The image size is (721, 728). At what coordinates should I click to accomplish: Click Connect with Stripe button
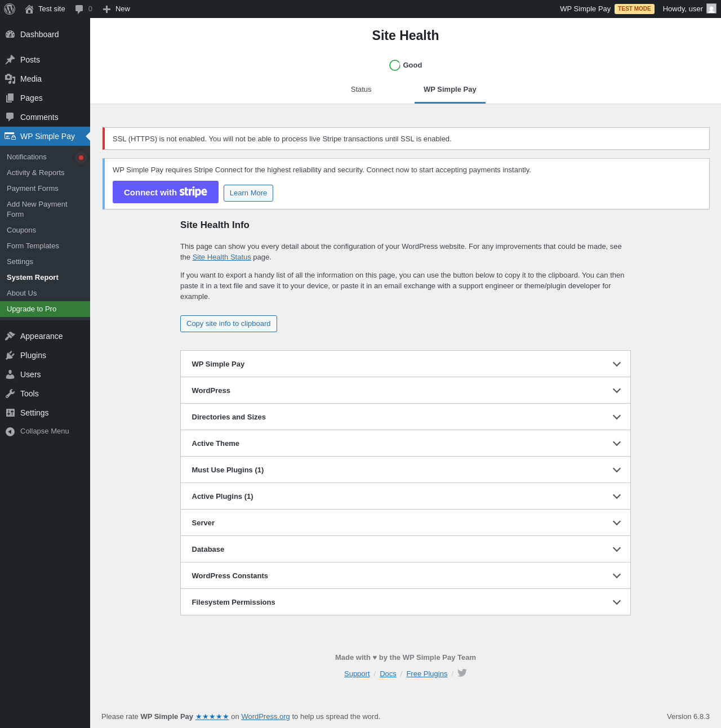point(166,192)
